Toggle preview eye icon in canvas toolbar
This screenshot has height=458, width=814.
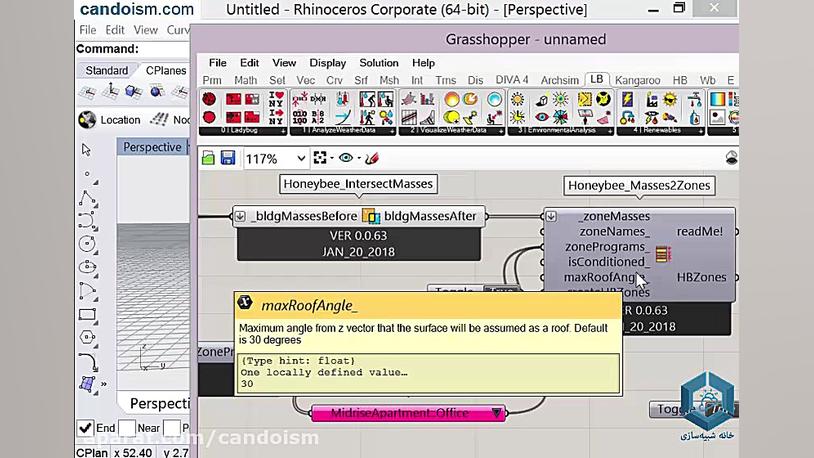pos(346,158)
